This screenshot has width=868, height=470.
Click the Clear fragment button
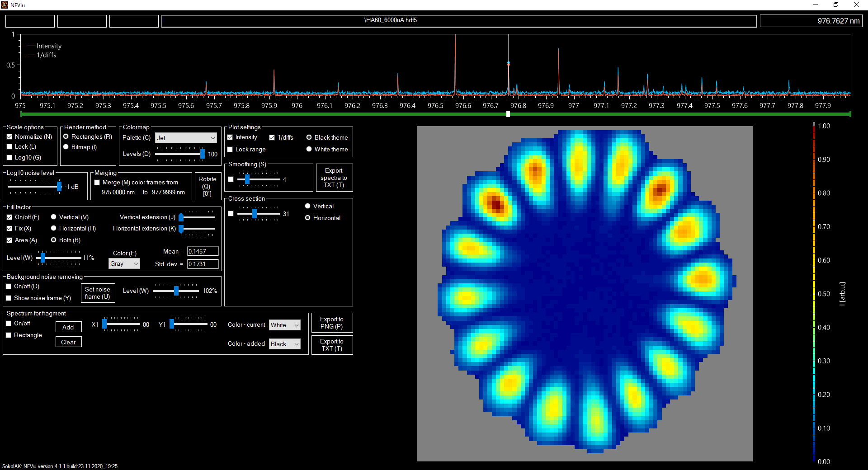click(68, 342)
